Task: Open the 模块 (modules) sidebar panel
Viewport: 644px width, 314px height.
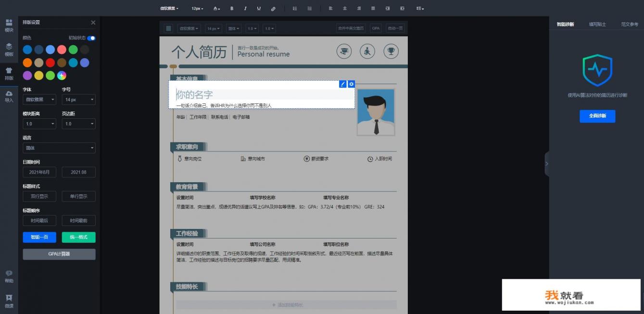Action: [x=9, y=25]
